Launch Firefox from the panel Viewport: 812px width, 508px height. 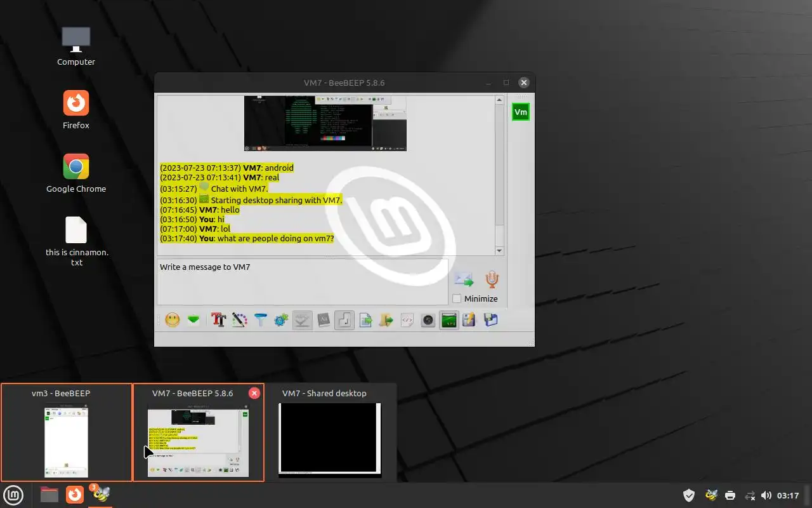coord(75,495)
